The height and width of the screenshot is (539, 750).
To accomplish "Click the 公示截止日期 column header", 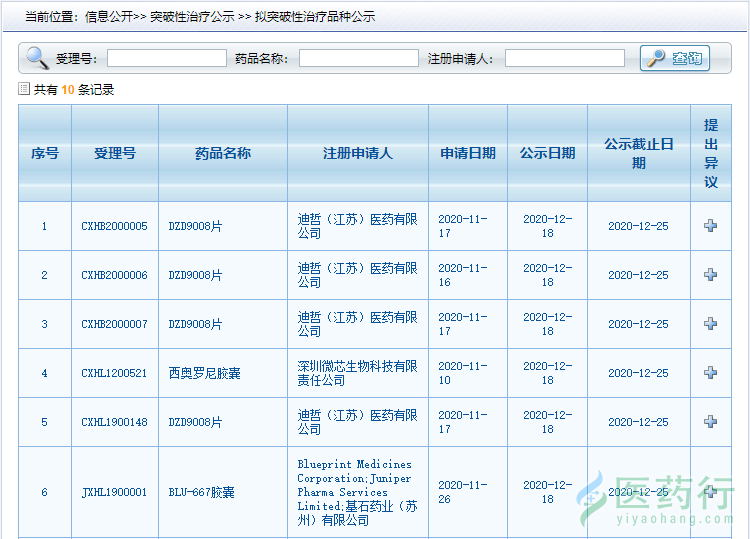I will [x=639, y=153].
